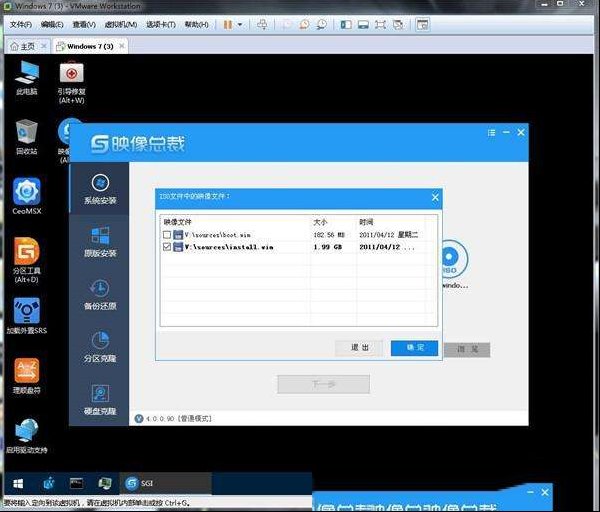Click the console view toolbar icon
The image size is (600, 512).
363,25
